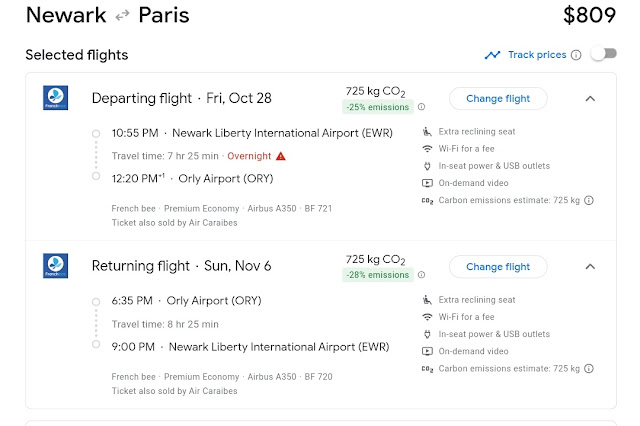Click the Departing flight Fri, Oct 28 header
This screenshot has height=426, width=640.
coord(182,98)
